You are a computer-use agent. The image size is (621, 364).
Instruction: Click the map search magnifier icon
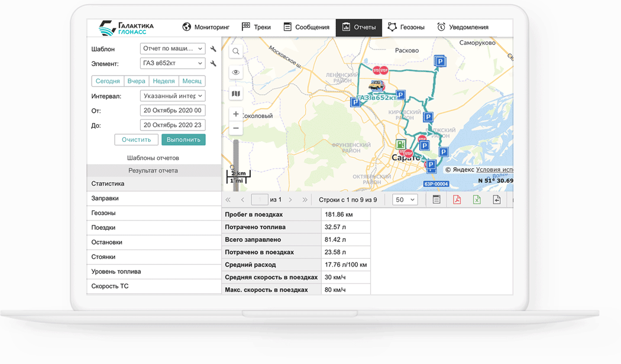(235, 51)
